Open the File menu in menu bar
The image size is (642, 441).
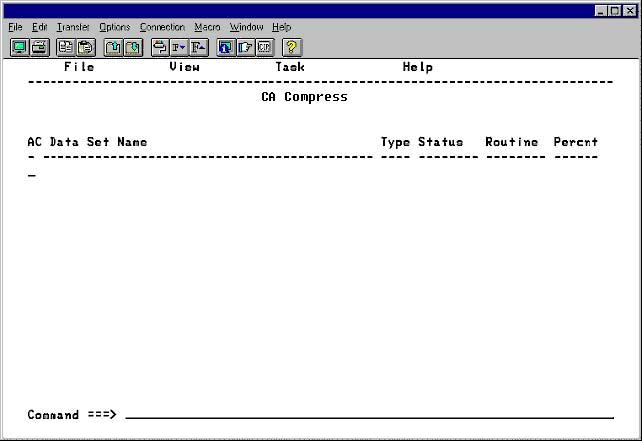point(15,27)
